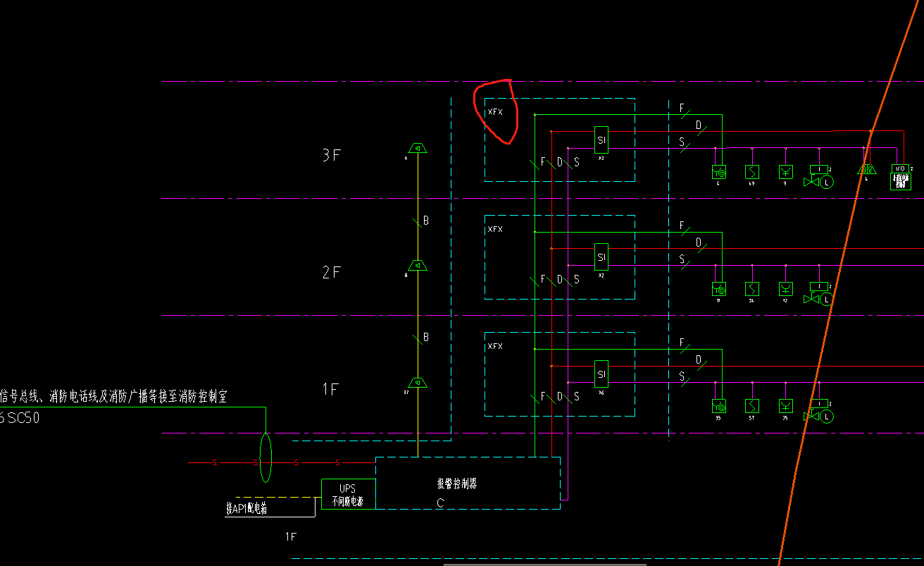Click the B label between 2F and 1F speakers

426,338
